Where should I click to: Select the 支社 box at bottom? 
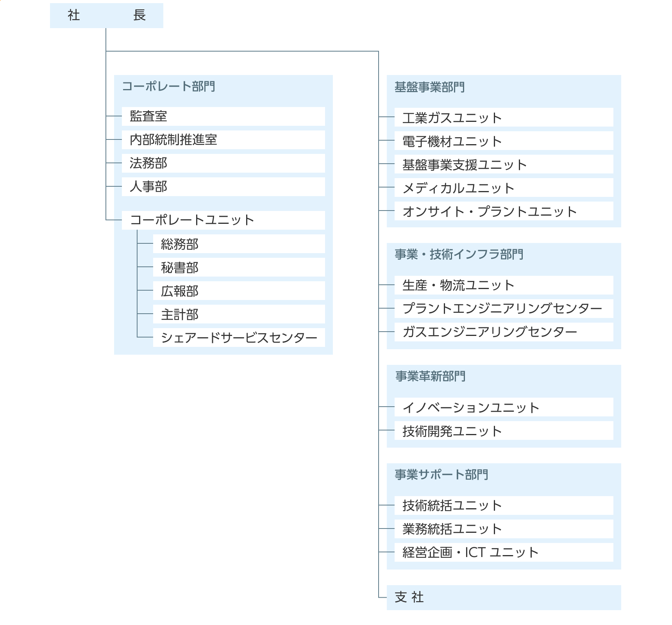pos(504,597)
